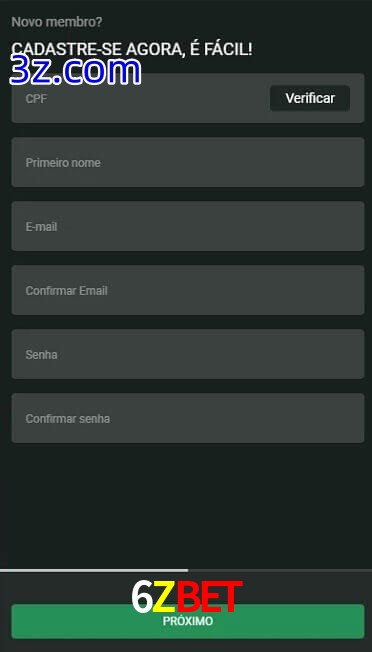
Task: Select the Primeiro nome field
Action: tap(188, 162)
